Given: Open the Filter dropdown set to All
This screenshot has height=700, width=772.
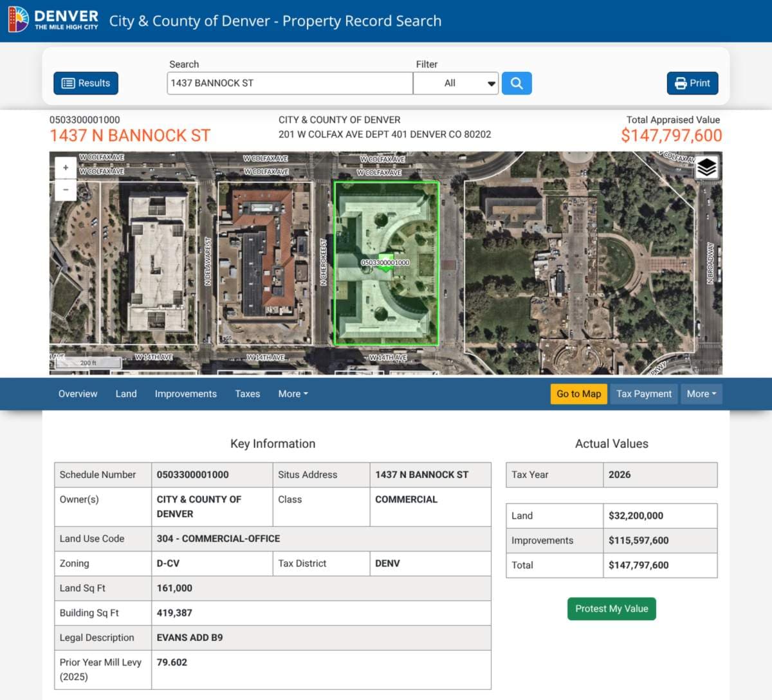Looking at the screenshot, I should click(455, 83).
